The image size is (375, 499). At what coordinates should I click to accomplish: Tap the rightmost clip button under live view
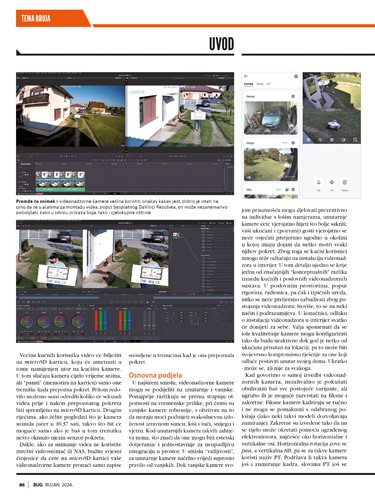tap(345, 183)
